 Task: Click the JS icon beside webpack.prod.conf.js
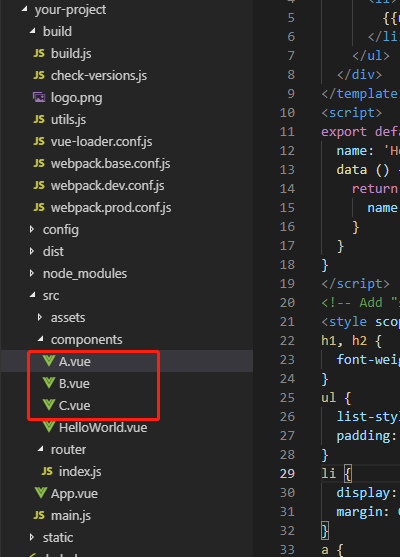[39, 207]
